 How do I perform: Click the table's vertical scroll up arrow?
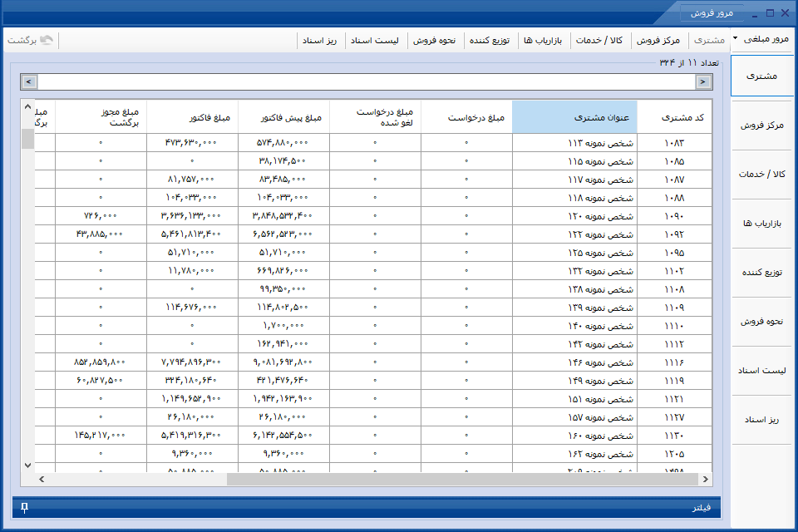pyautogui.click(x=27, y=107)
